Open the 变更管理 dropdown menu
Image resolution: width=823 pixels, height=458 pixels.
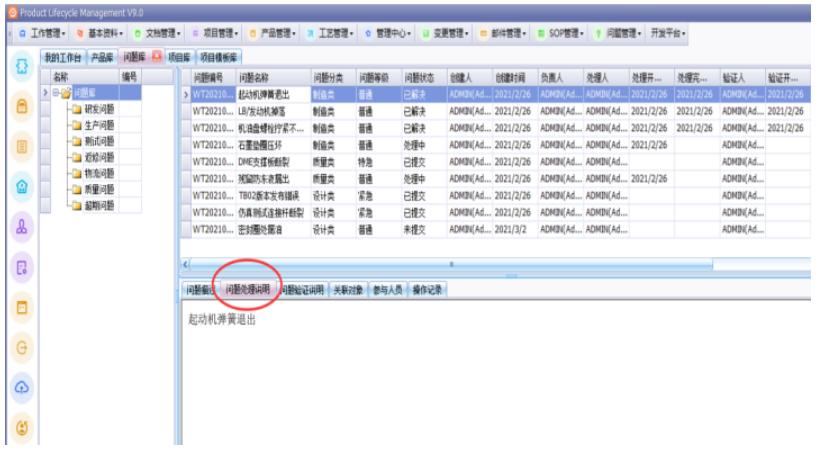446,34
